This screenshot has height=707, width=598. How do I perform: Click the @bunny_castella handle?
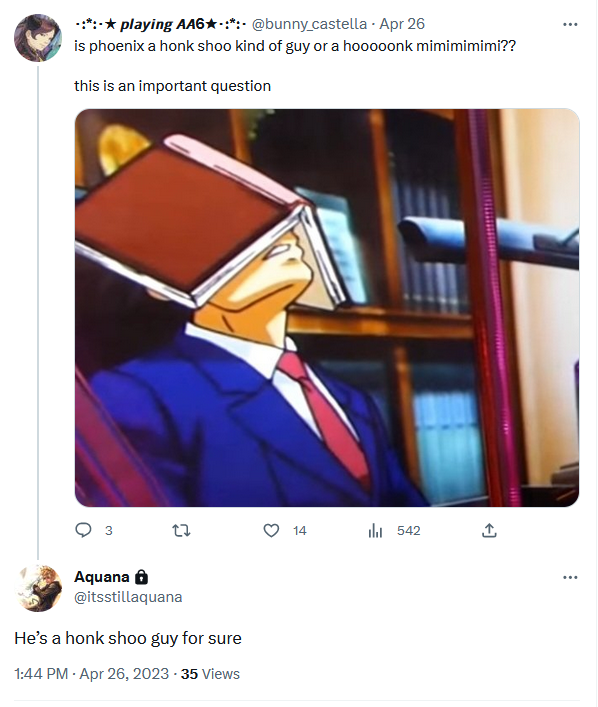point(309,24)
